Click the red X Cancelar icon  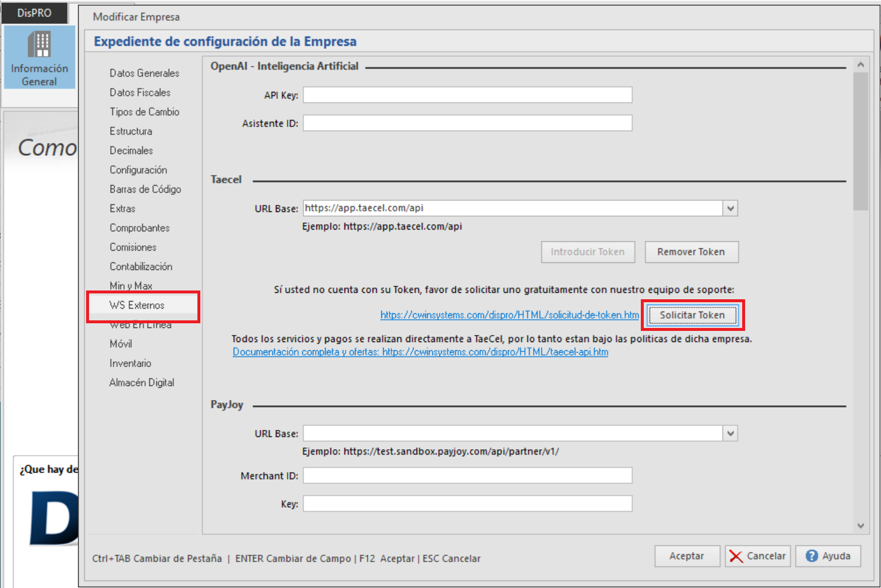point(736,556)
